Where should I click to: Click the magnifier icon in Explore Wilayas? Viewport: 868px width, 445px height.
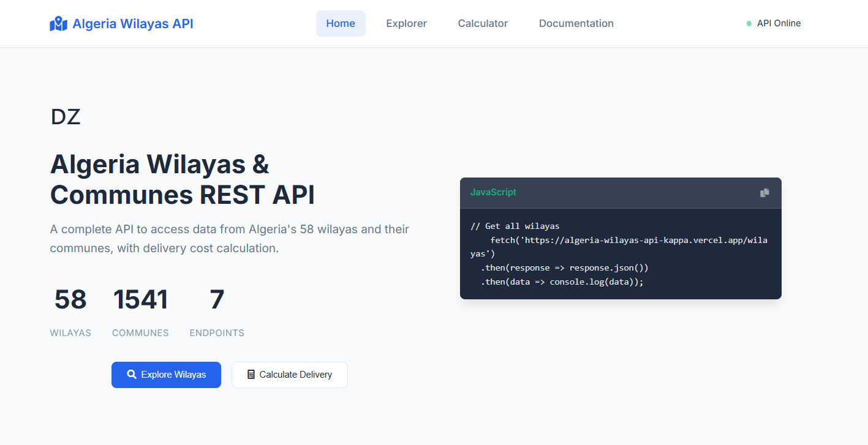click(131, 375)
